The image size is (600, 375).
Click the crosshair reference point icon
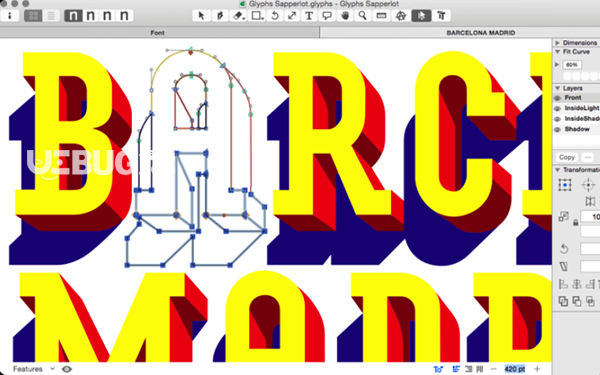point(588,185)
